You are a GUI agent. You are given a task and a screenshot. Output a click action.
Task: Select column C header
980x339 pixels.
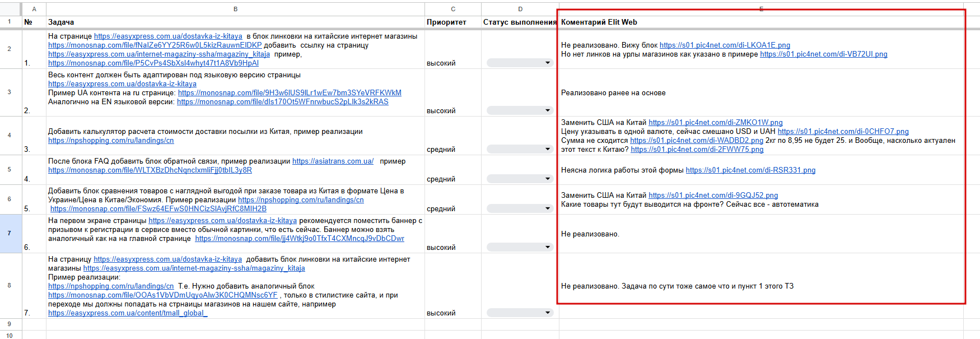pyautogui.click(x=453, y=9)
